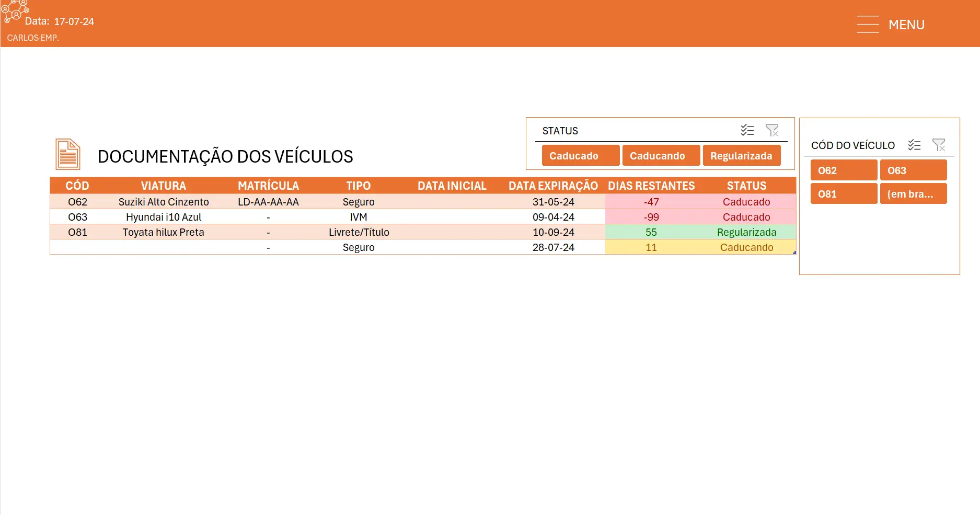980x515 pixels.
Task: Click the network logo icon in header
Action: [x=15, y=10]
